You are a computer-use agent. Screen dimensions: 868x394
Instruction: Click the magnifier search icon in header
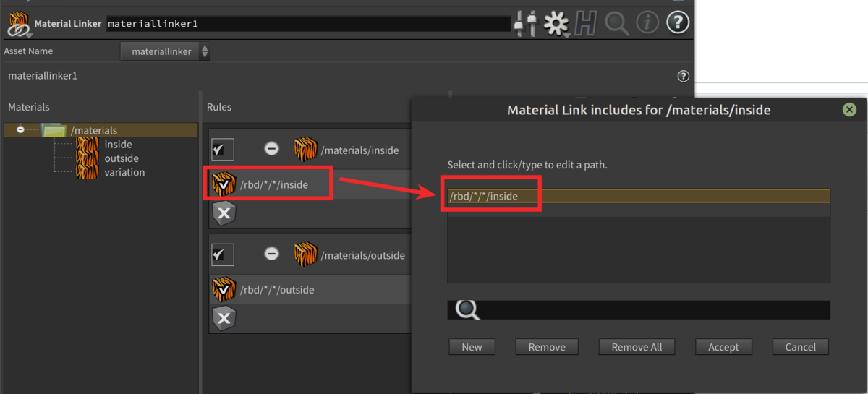(x=617, y=24)
